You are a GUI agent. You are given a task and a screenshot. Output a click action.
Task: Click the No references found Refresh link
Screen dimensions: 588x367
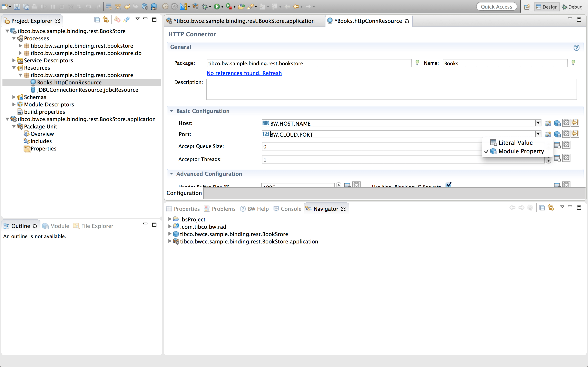point(244,73)
